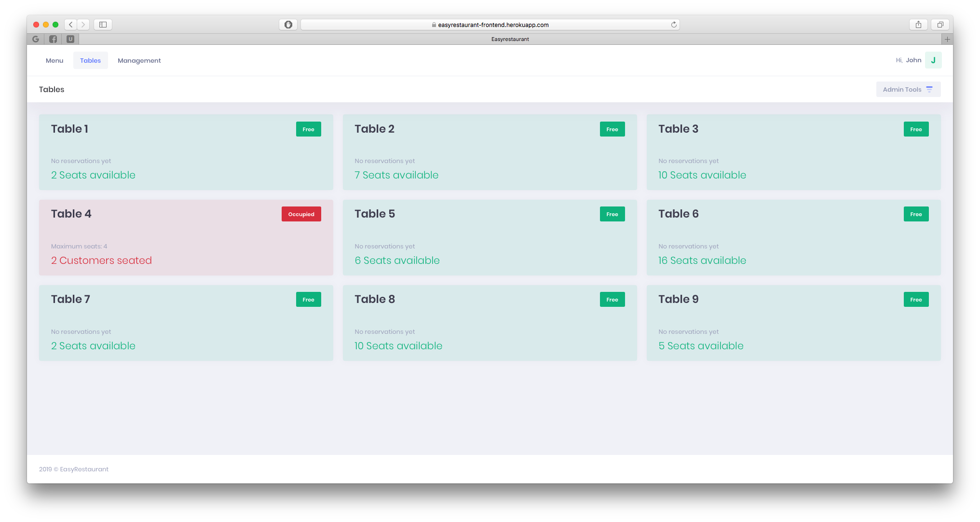Click '5 Seats available' on Table 9
Image resolution: width=980 pixels, height=522 pixels.
point(701,346)
